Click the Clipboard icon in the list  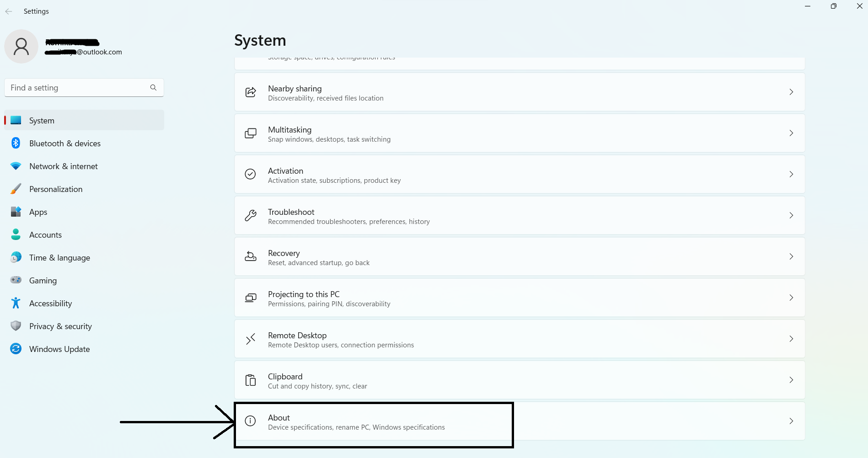(x=251, y=380)
